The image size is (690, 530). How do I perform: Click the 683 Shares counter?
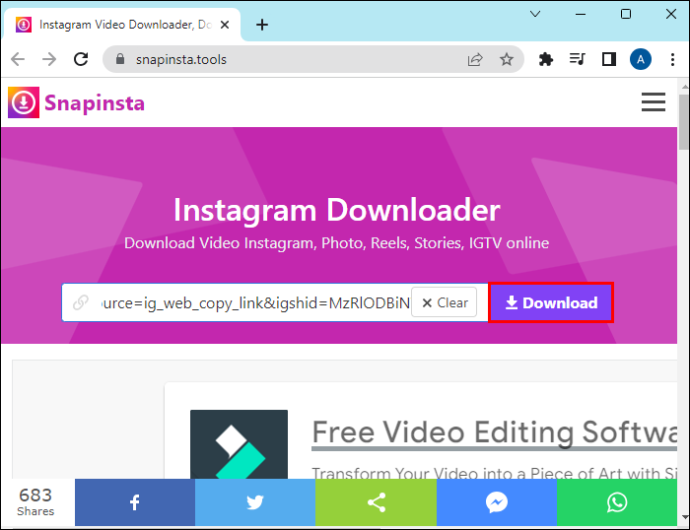[x=36, y=502]
